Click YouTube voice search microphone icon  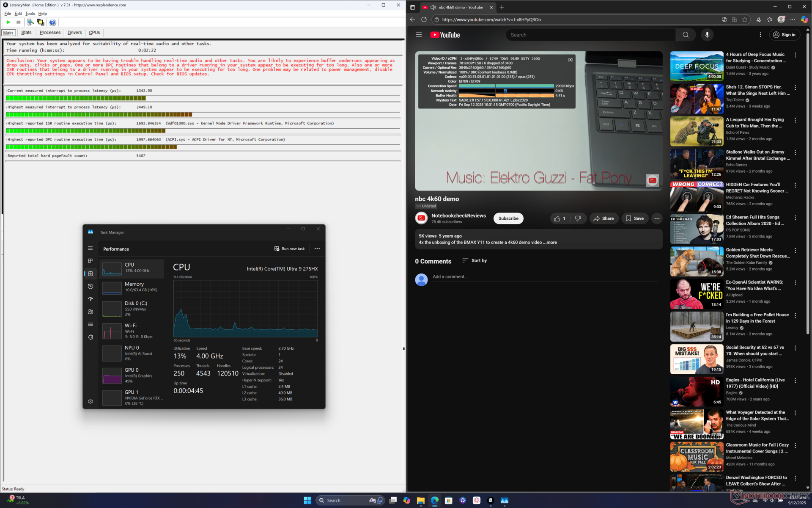[707, 35]
